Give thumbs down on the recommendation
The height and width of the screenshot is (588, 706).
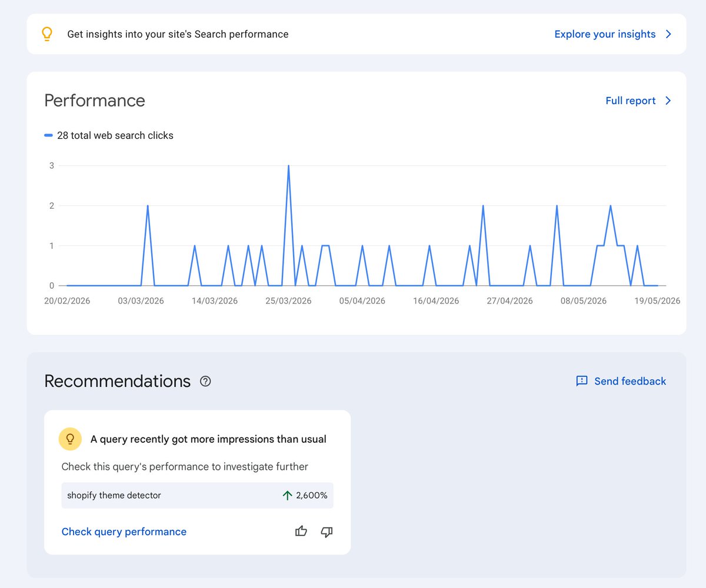pos(327,532)
